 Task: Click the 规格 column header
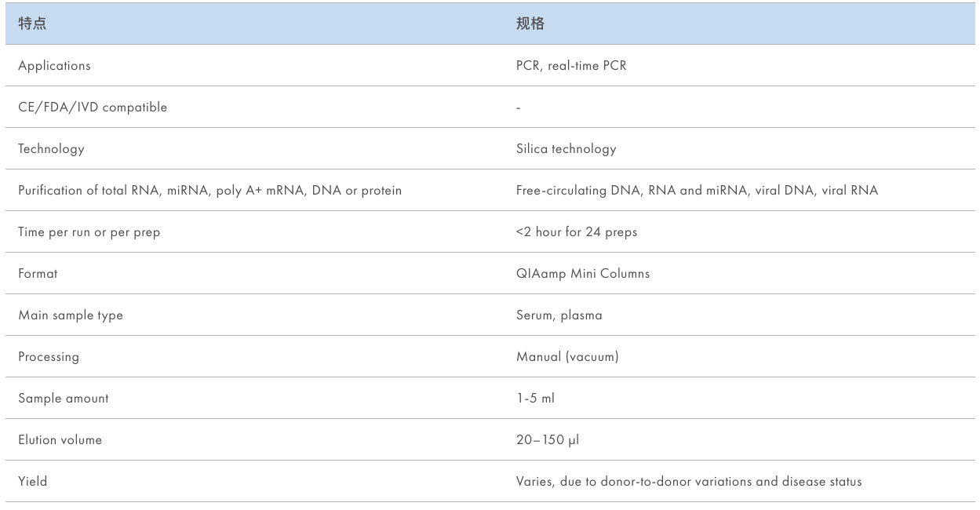(530, 24)
